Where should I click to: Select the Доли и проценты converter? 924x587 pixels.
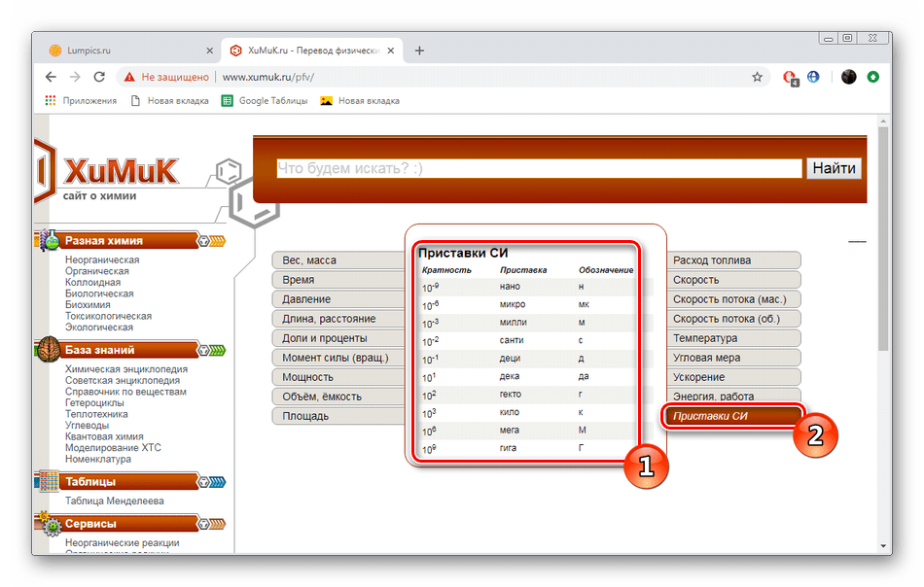338,338
